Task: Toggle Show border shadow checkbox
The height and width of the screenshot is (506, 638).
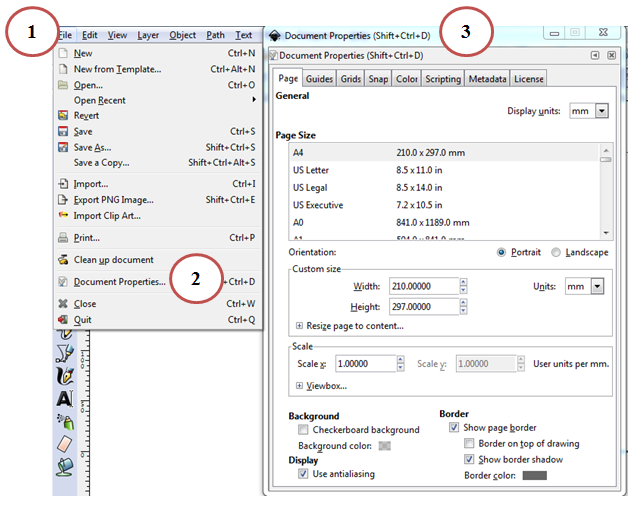Action: pyautogui.click(x=469, y=460)
